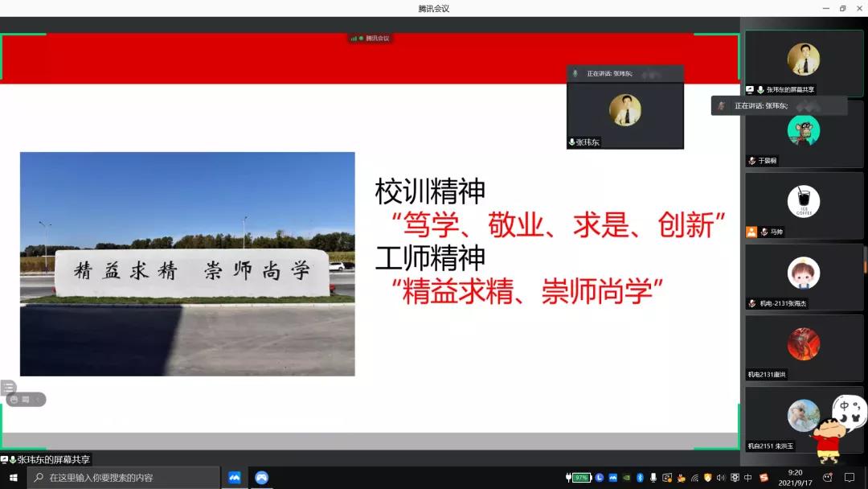Click the NVIDIA icon in system tray
Image resolution: width=868 pixels, height=489 pixels.
click(627, 478)
